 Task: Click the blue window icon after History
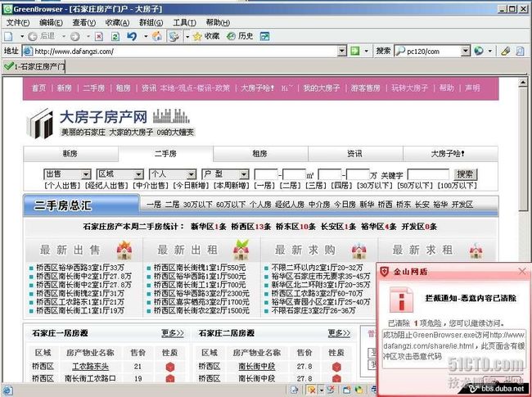click(264, 36)
